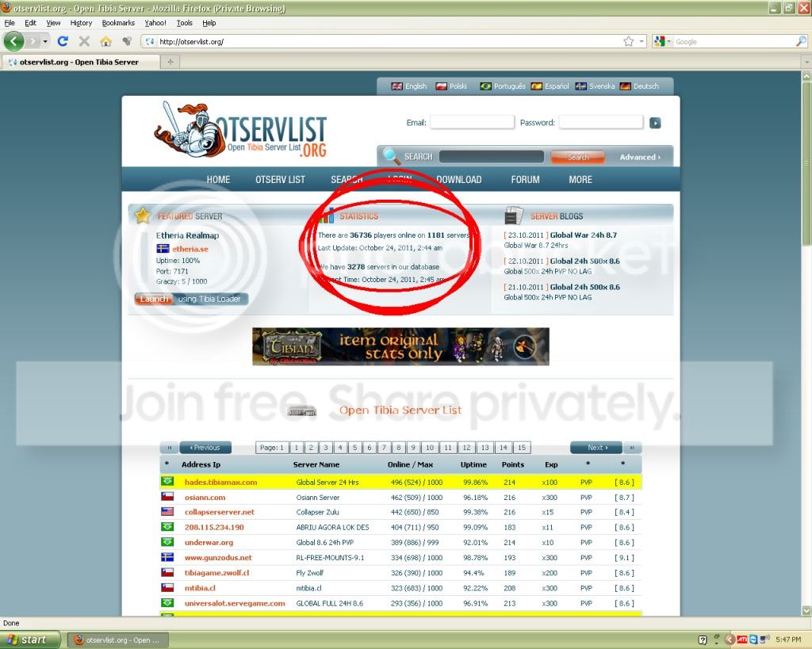
Task: Open the File menu
Action: (10, 23)
